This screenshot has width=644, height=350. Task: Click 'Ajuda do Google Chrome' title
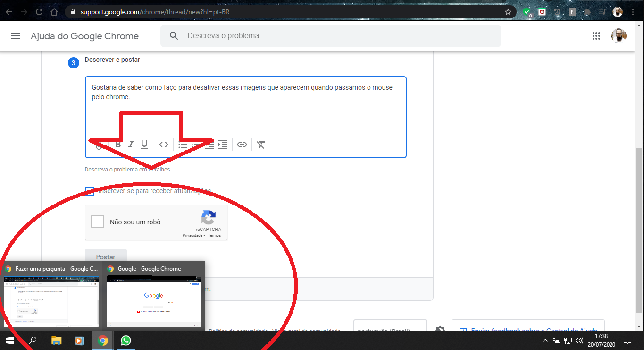[85, 36]
